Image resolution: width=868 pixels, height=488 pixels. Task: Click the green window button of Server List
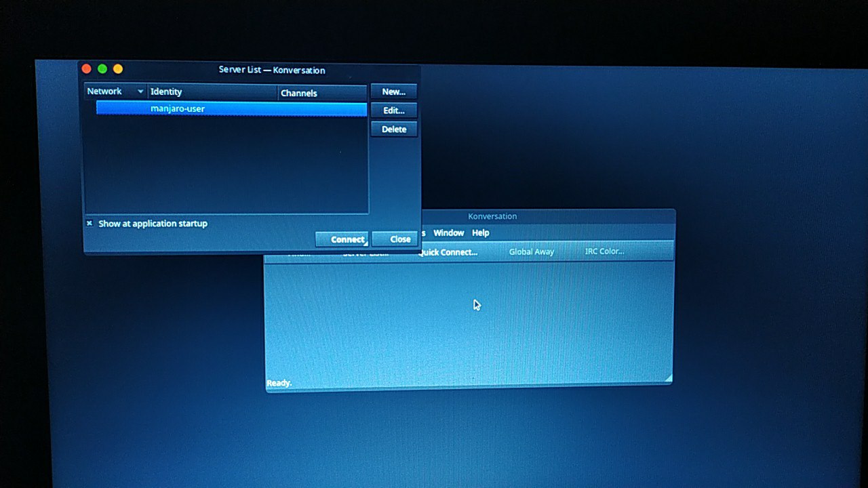pos(102,68)
